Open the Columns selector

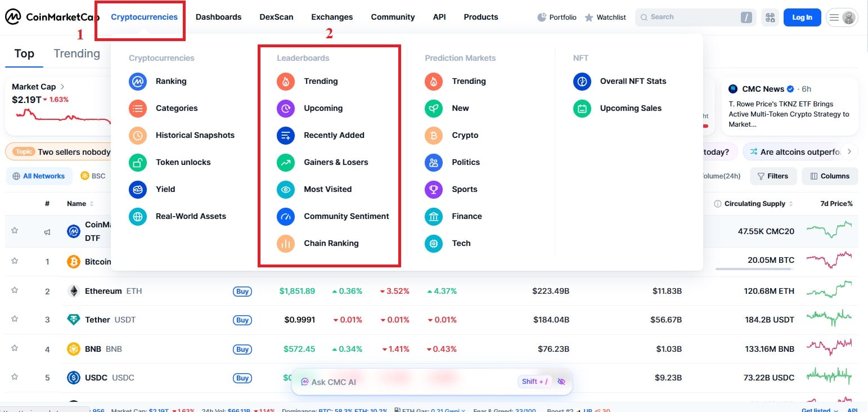point(830,176)
